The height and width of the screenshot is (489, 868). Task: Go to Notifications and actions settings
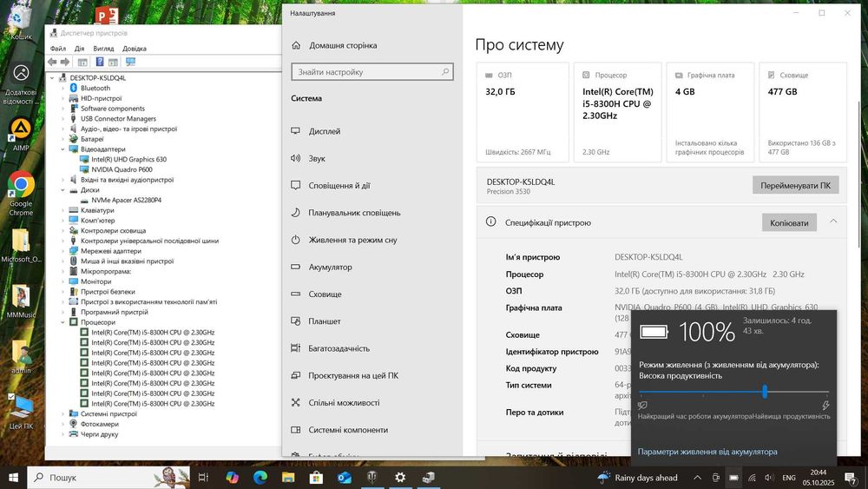tap(339, 186)
